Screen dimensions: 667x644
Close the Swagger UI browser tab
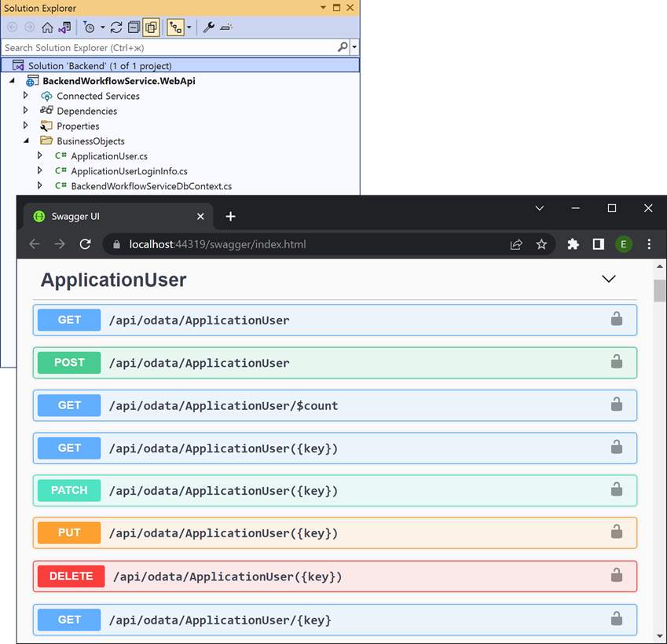(x=200, y=217)
